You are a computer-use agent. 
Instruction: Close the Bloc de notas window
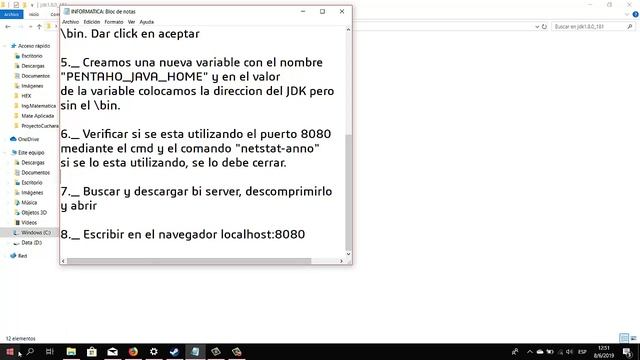pos(342,11)
